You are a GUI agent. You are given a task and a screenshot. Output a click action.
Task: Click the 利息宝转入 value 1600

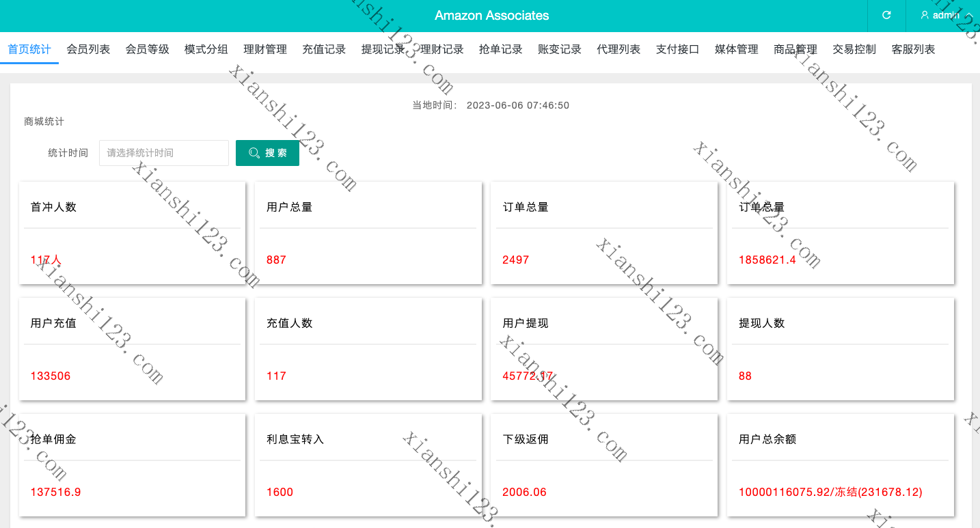pyautogui.click(x=280, y=492)
